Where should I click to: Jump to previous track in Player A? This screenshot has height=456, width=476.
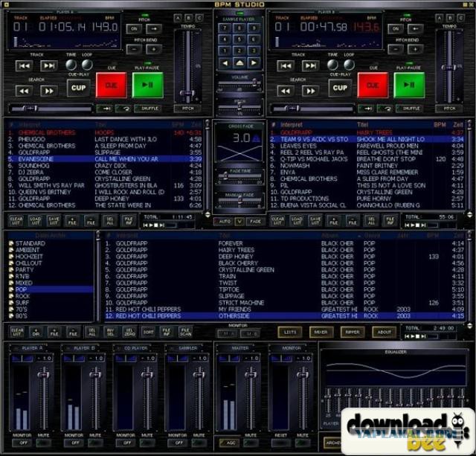click(25, 66)
